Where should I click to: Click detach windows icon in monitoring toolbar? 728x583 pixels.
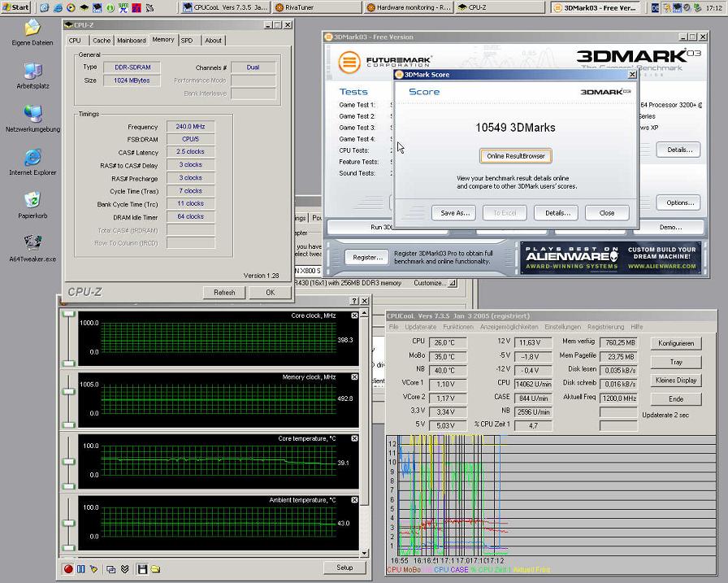(111, 569)
